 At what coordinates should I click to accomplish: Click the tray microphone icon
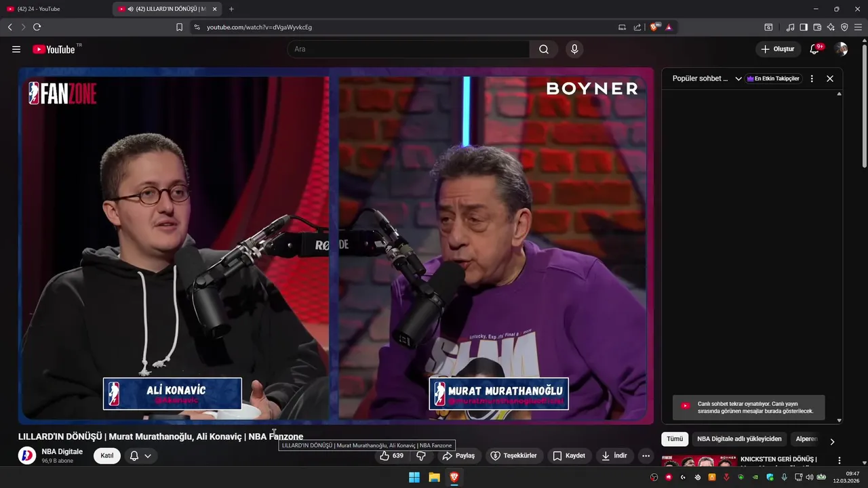pos(784,477)
